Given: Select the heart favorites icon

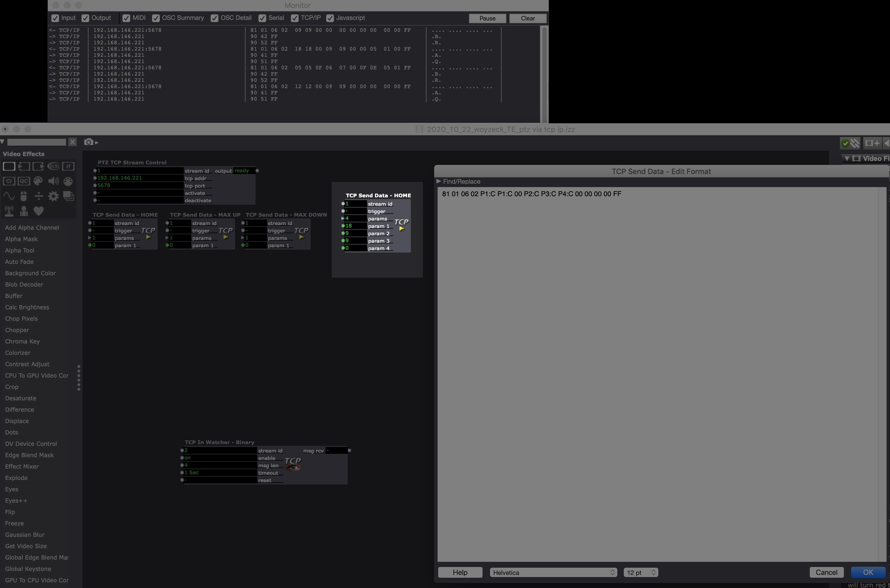Looking at the screenshot, I should click(x=38, y=211).
